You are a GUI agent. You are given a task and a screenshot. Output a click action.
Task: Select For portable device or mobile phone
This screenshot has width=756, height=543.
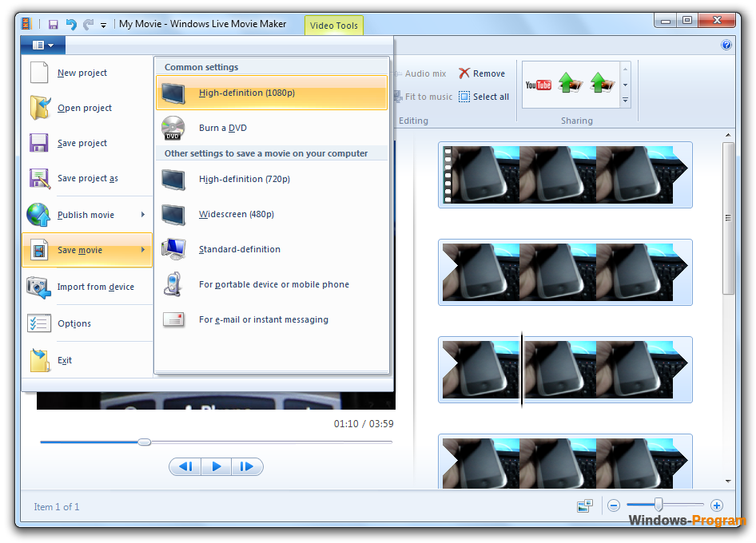tap(272, 284)
